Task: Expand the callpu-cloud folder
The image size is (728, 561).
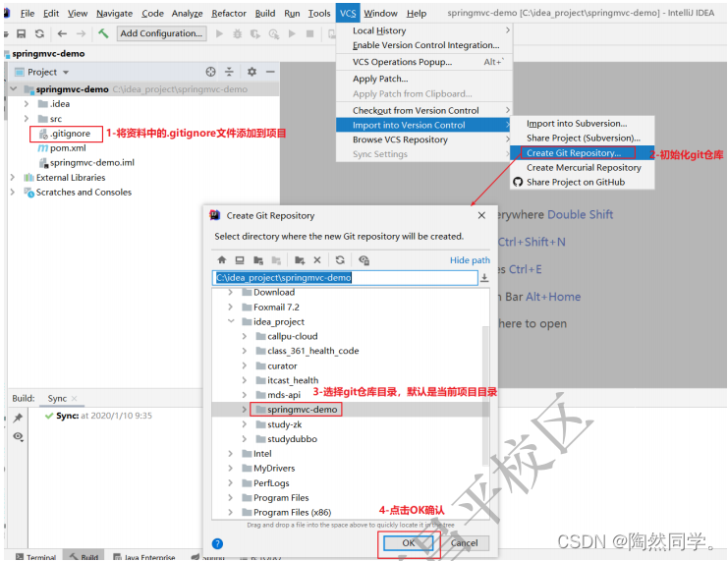Action: tap(245, 336)
